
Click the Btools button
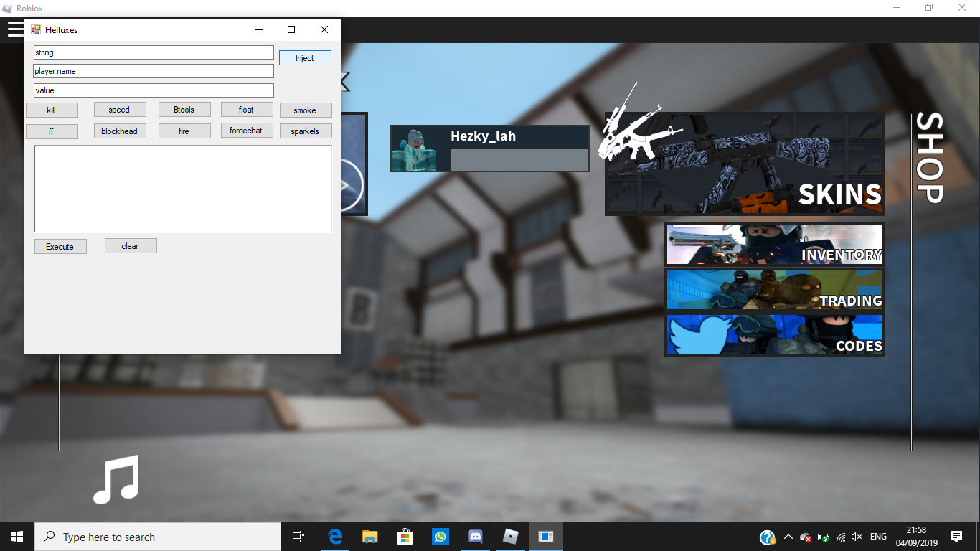[184, 110]
